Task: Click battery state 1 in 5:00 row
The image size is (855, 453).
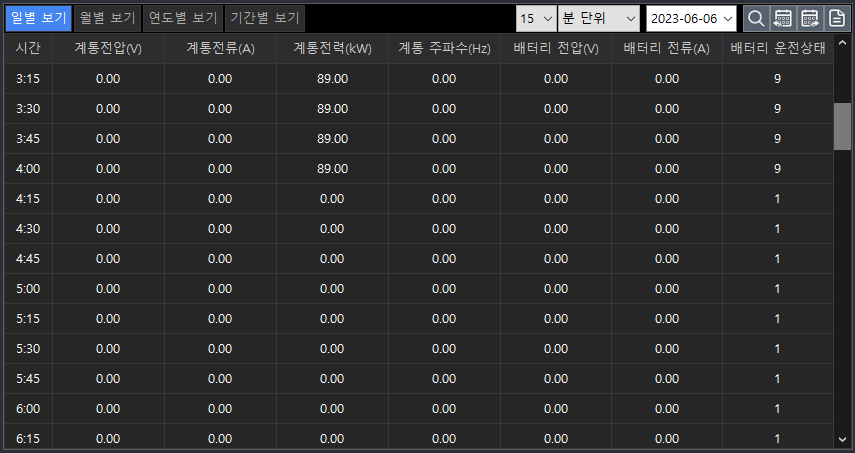Action: (778, 288)
